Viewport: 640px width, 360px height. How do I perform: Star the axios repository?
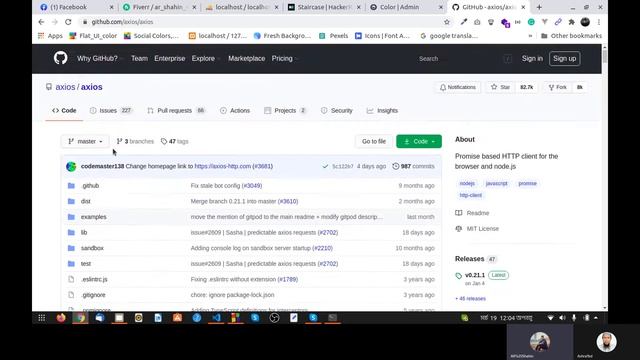pos(500,87)
